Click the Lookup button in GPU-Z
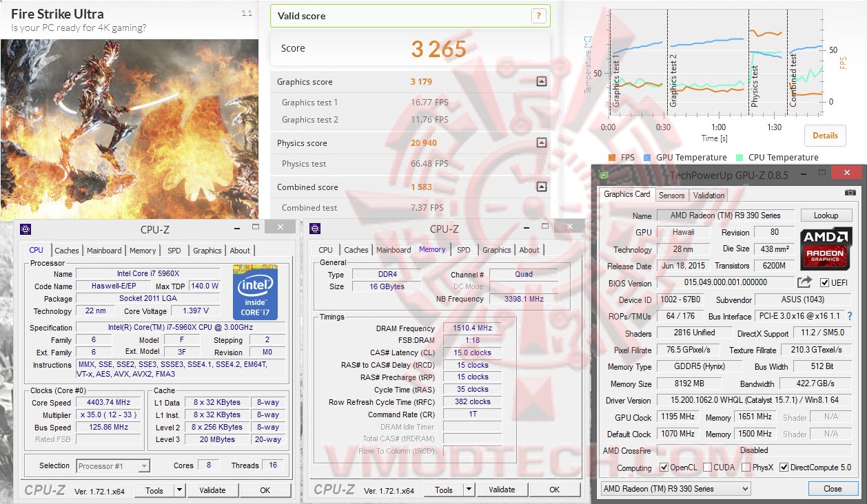The width and height of the screenshot is (867, 504). (x=826, y=216)
